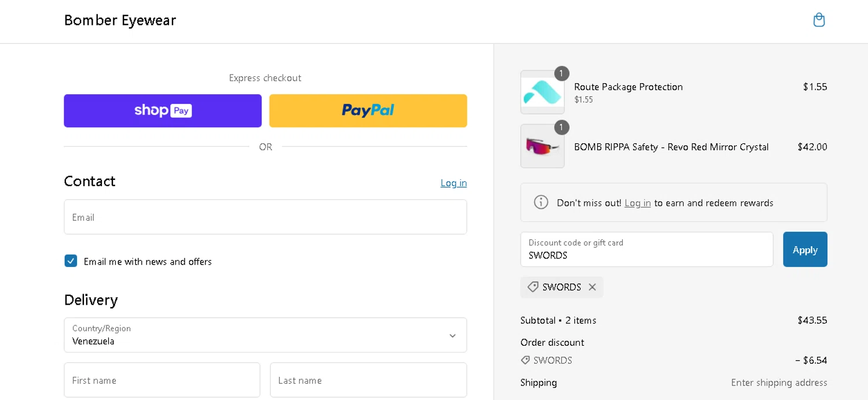Click the Route Package Protection thumbnail

[x=542, y=92]
